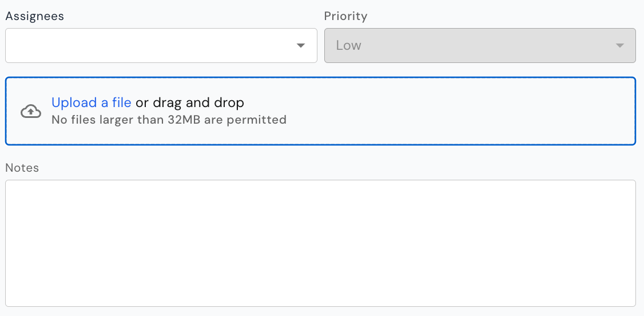Click the blue border of the upload zone
Viewport: 644px width, 316px height.
click(320, 78)
